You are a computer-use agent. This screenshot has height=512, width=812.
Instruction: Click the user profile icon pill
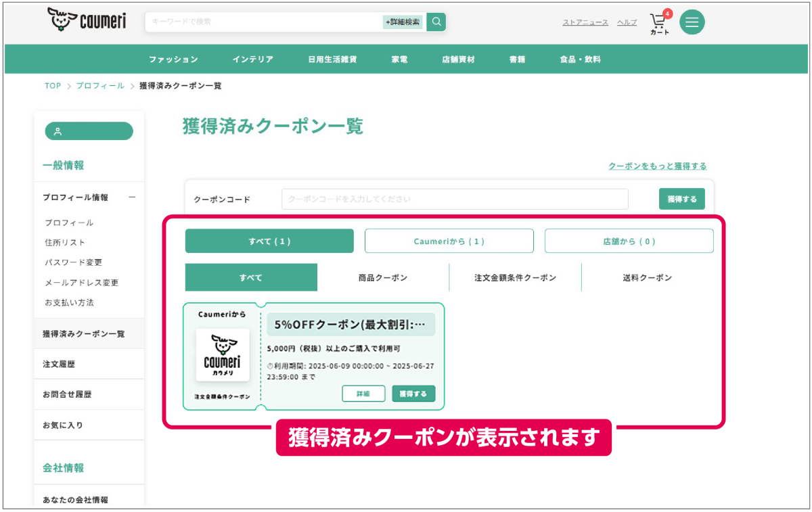[89, 131]
